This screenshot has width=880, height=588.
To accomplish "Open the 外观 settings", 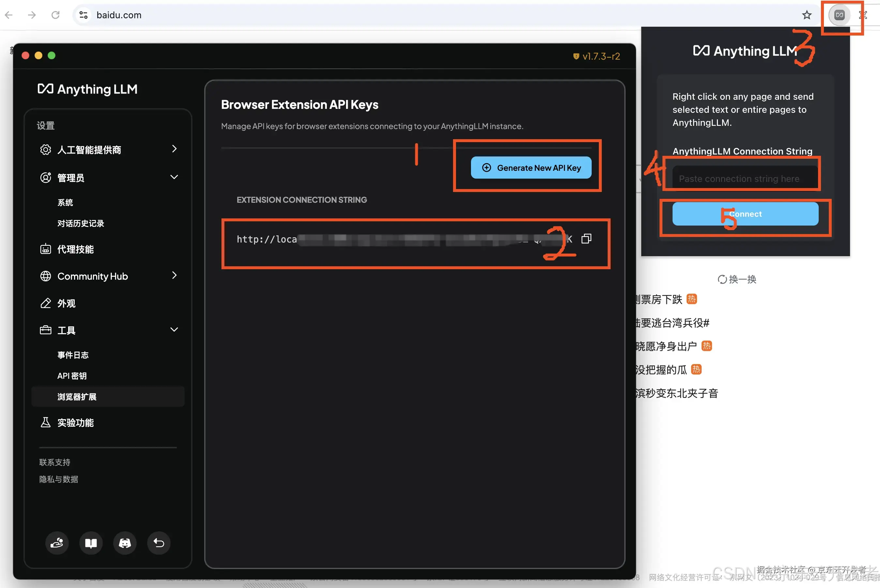I will (67, 303).
